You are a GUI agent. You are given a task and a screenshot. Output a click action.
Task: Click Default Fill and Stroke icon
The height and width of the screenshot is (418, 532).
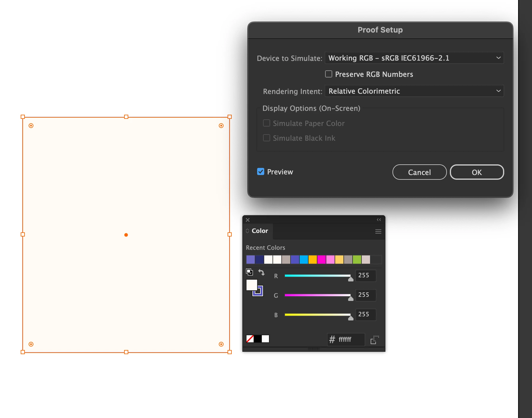[249, 272]
